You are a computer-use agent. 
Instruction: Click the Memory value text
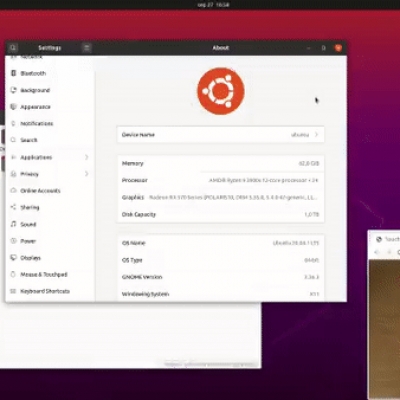click(309, 163)
